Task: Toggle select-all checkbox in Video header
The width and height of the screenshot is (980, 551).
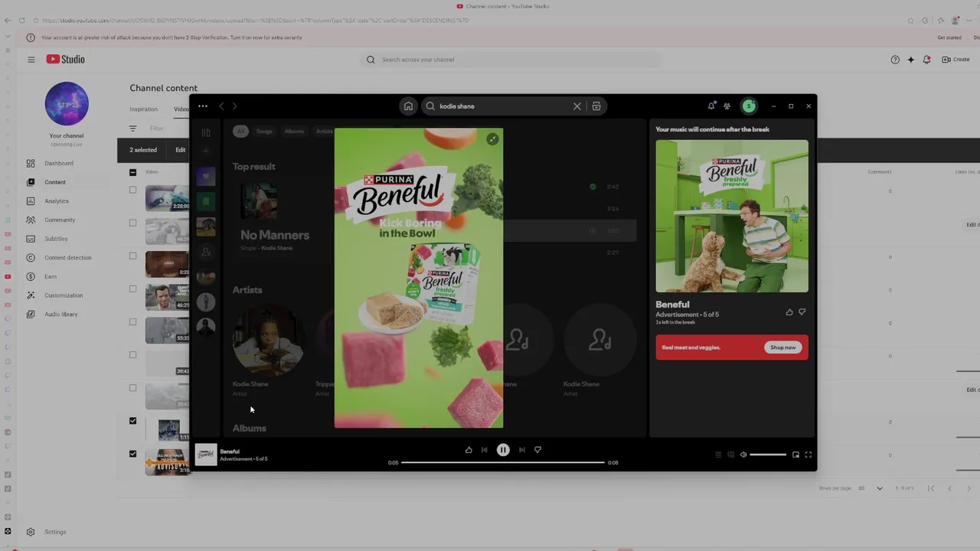Action: (x=132, y=172)
